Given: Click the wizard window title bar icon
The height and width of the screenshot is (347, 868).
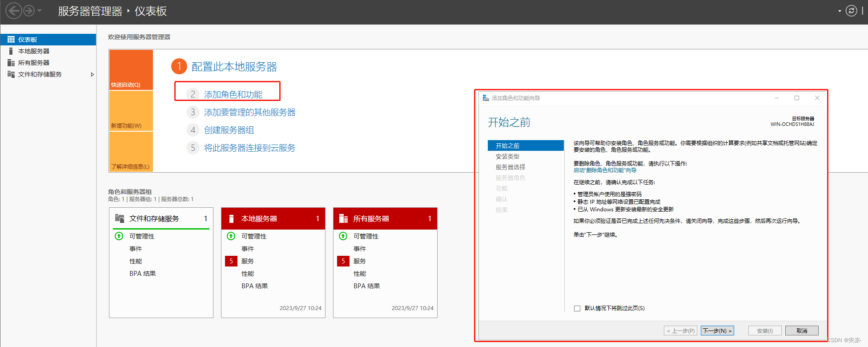Looking at the screenshot, I should coord(486,98).
